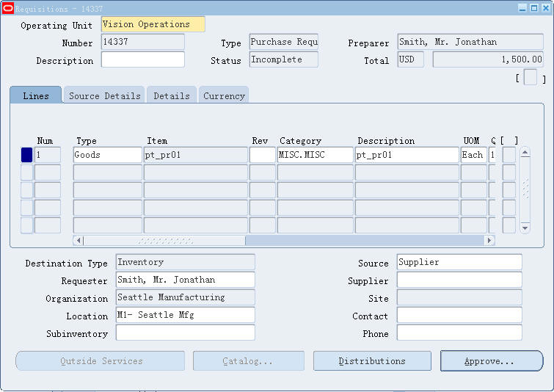Click line 1 descriptive flexfield box
This screenshot has width=554, height=392.
[x=509, y=155]
